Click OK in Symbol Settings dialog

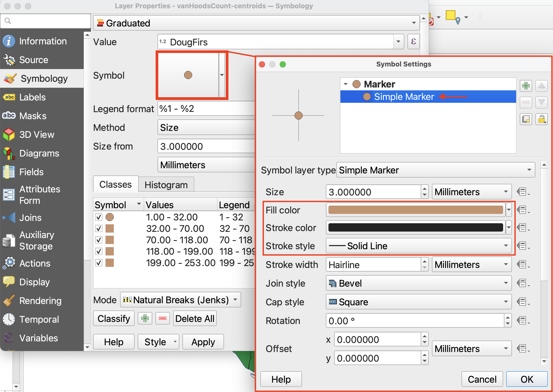pyautogui.click(x=527, y=379)
